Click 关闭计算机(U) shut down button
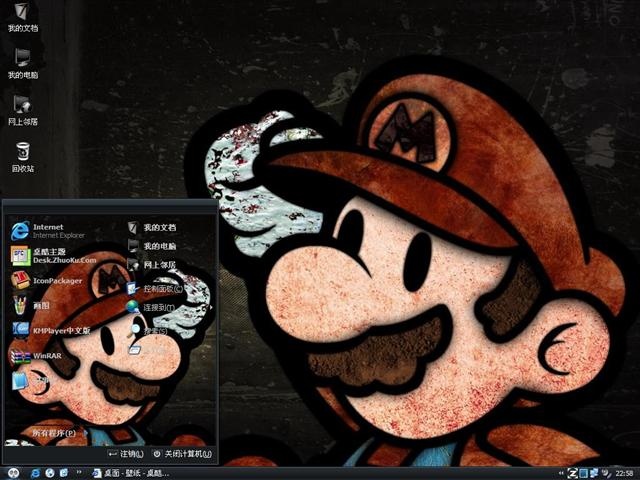This screenshot has height=480, width=640. pyautogui.click(x=182, y=453)
